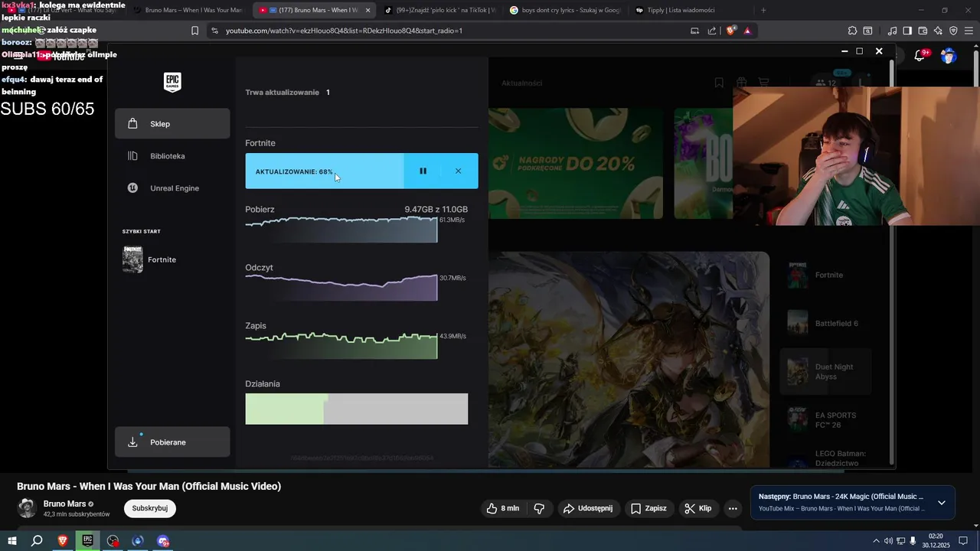Click the Epic Games logo

pyautogui.click(x=172, y=82)
